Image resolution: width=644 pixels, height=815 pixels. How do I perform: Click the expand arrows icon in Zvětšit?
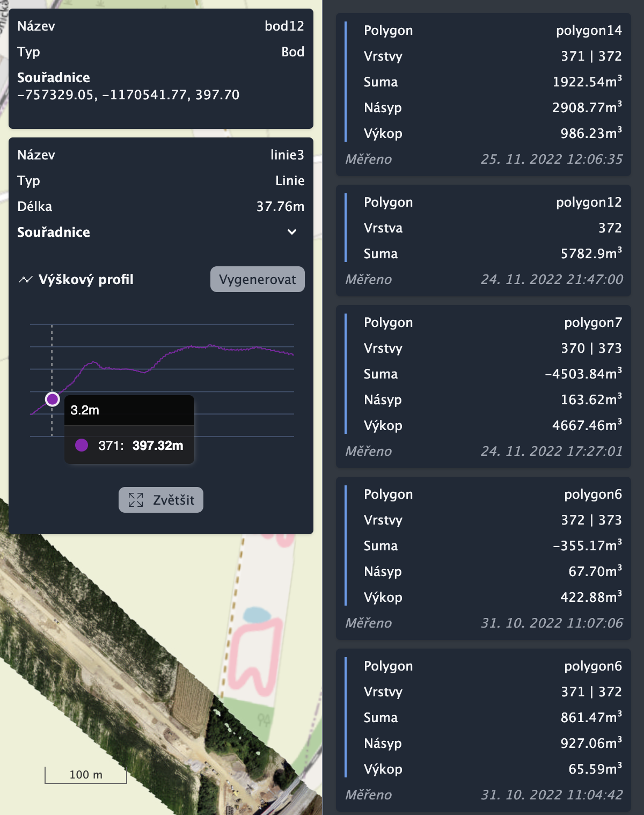tap(136, 500)
